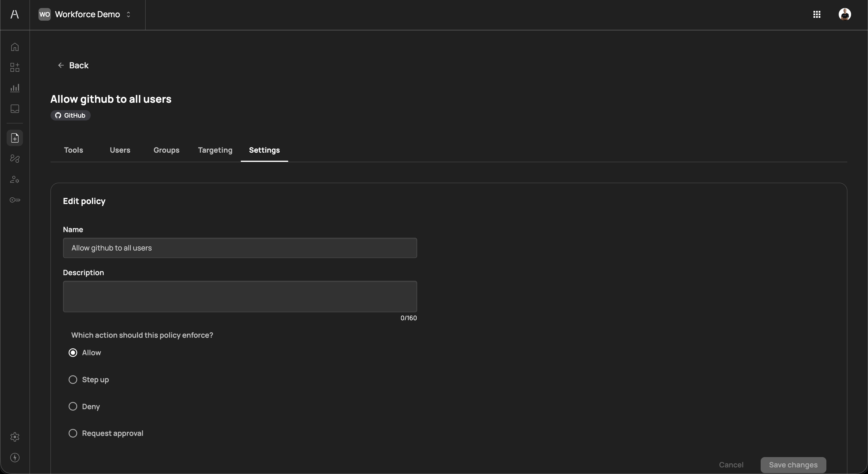Go Back using the arrow link

tap(73, 65)
